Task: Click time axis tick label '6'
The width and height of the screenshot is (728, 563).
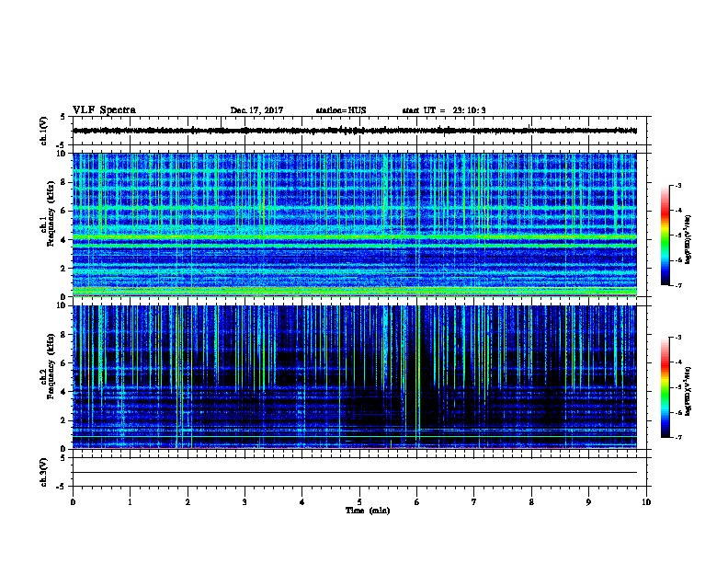Action: click(x=417, y=502)
